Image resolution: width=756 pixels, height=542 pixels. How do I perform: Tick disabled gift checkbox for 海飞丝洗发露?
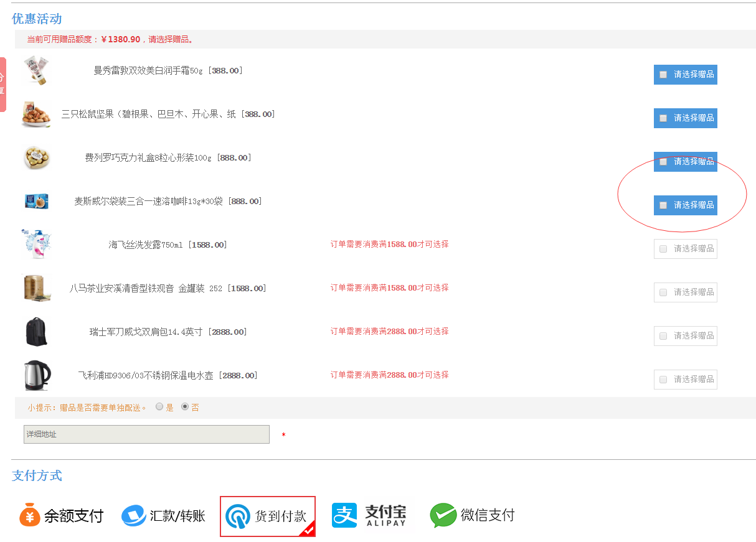coord(663,249)
